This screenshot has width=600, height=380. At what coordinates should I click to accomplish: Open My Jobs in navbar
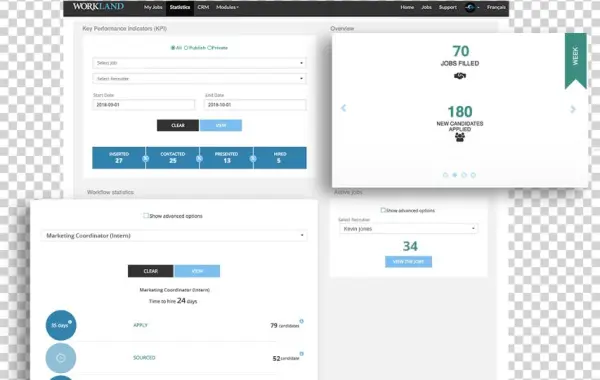click(x=153, y=7)
